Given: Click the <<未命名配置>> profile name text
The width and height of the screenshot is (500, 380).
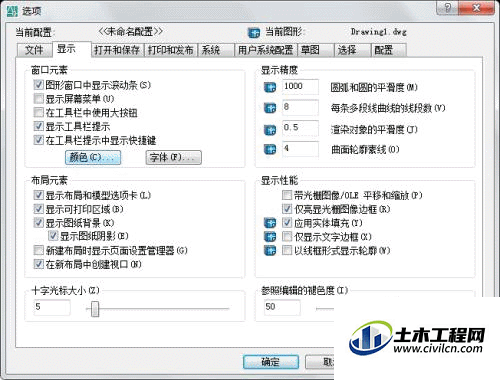Looking at the screenshot, I should pos(131,32).
